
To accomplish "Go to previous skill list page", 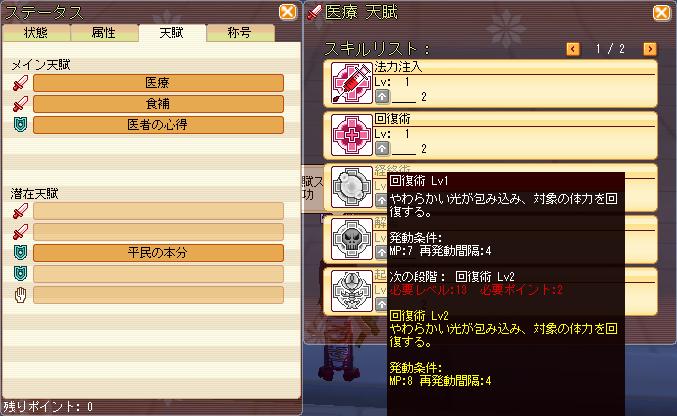I will click(573, 49).
